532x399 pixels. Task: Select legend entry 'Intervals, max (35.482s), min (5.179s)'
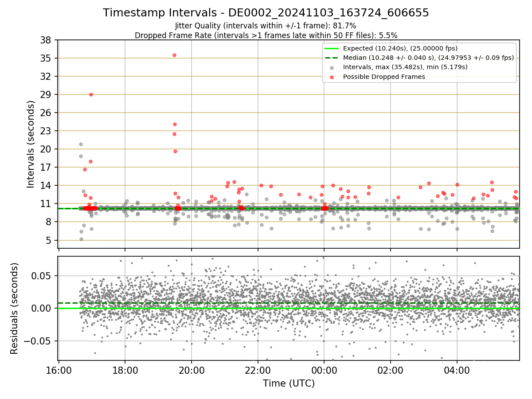pyautogui.click(x=406, y=67)
